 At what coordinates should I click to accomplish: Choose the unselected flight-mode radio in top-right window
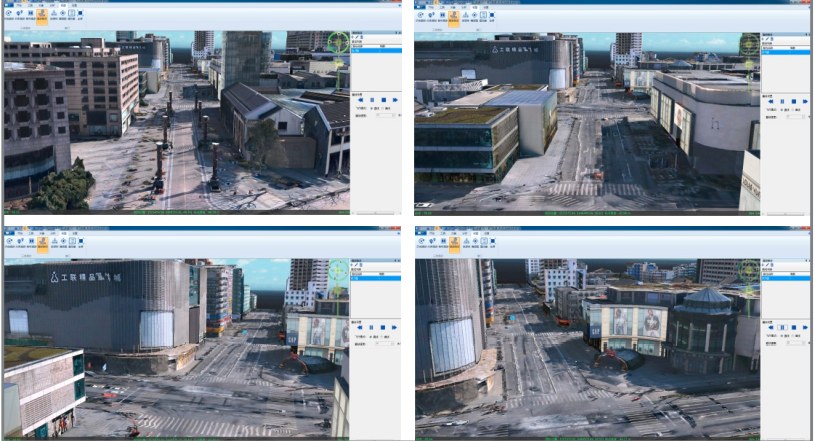[792, 110]
